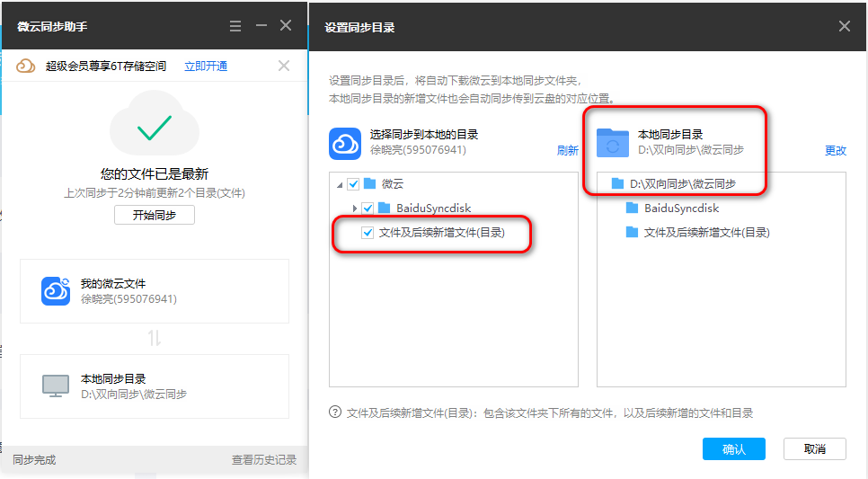Click the blue Weiyun icon beside 我的微云文件
Viewport: 868px width, 479px height.
click(x=56, y=290)
